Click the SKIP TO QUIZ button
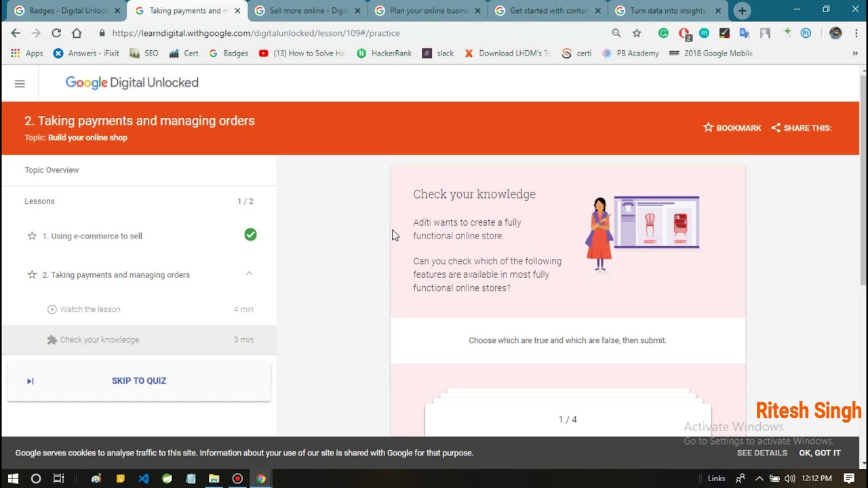The image size is (868, 488). pos(139,381)
